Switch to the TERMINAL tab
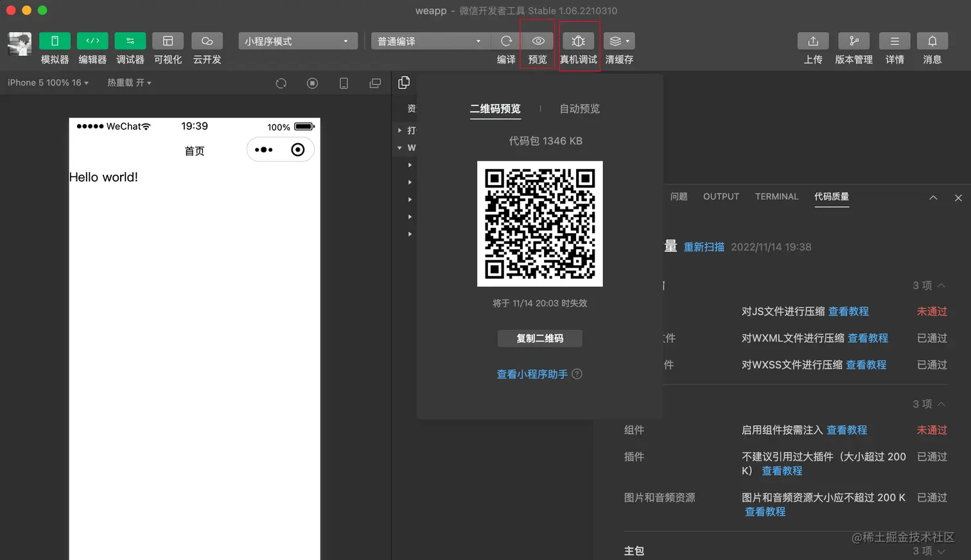Screen dimensions: 971x560 pyautogui.click(x=776, y=197)
